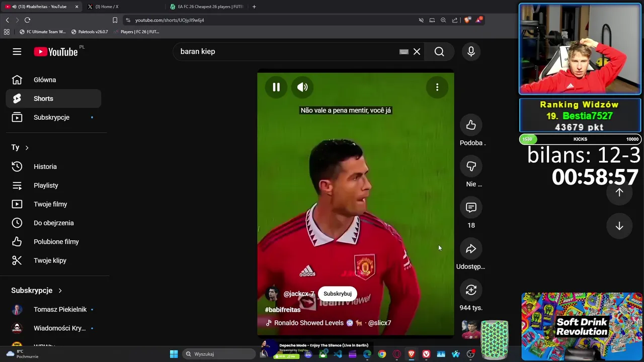Open the Brave Shields lion icon

point(467,20)
